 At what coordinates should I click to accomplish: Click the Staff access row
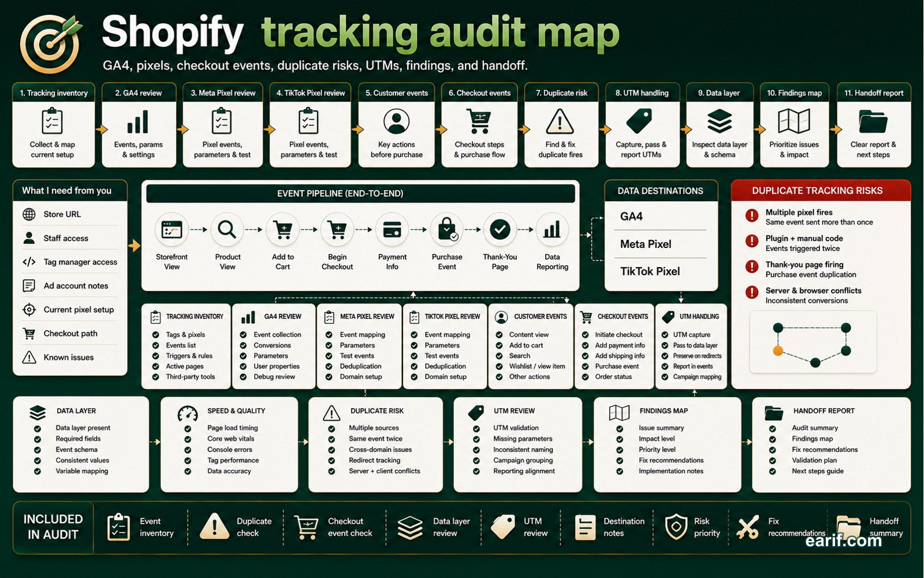(69, 238)
